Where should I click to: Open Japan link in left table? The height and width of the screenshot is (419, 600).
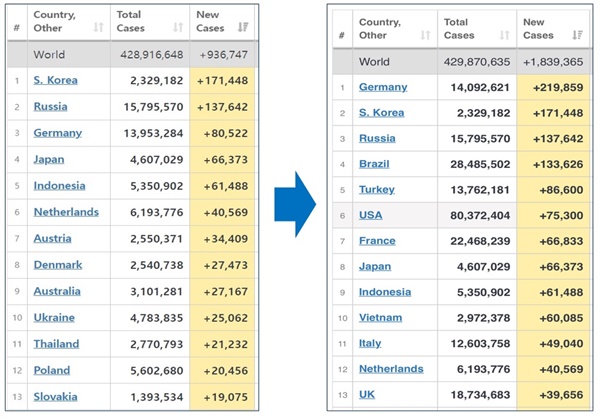point(49,160)
